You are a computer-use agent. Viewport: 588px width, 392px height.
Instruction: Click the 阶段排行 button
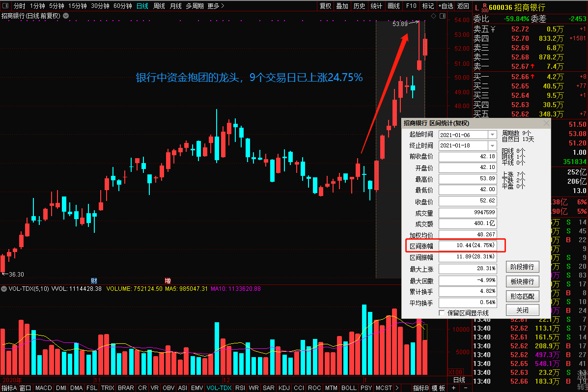point(522,267)
